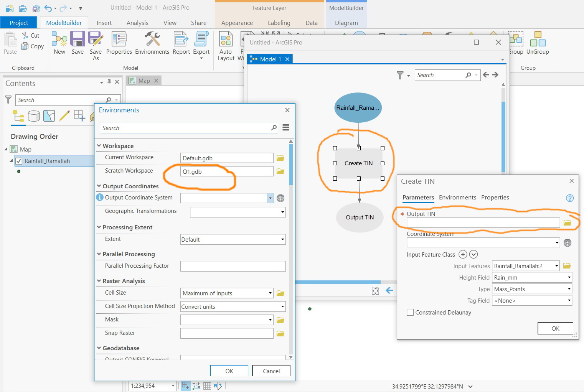
Task: Generate a model Report from the ribbon
Action: tap(181, 39)
